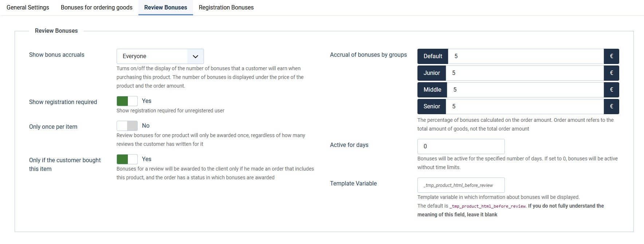The image size is (644, 244).
Task: Click the Active for days input
Action: (461, 147)
